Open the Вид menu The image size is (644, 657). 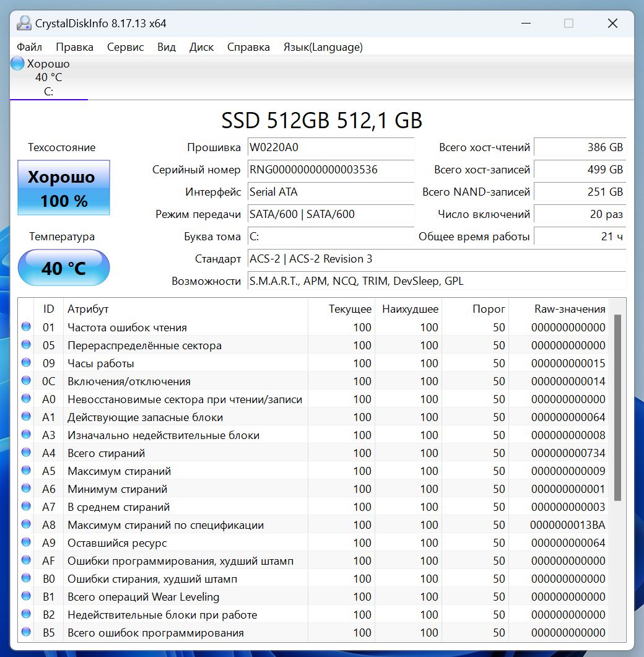[x=167, y=47]
